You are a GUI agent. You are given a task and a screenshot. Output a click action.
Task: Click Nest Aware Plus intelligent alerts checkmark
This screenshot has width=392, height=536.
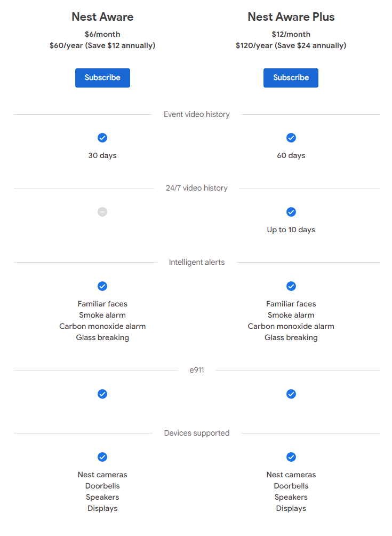coord(291,286)
